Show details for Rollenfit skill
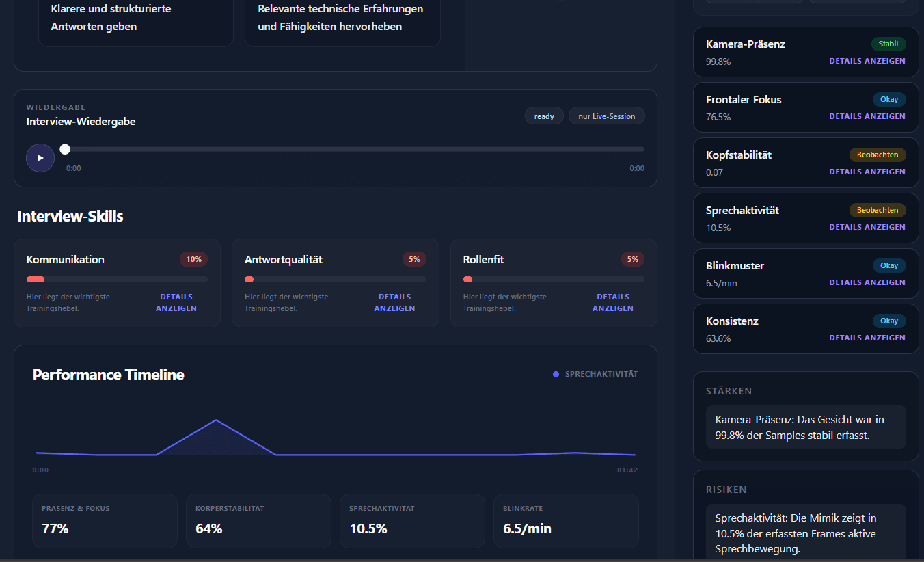The image size is (924, 562). click(x=613, y=302)
